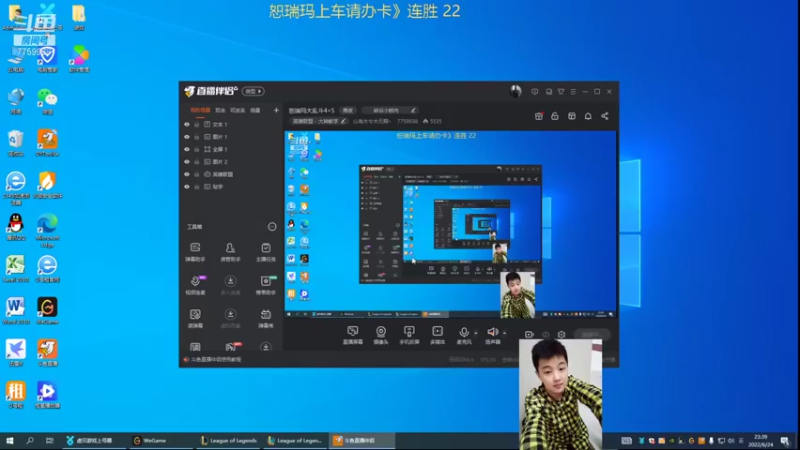Open the Windows Start menu
Viewport: 800px width, 450px height.
tap(10, 440)
